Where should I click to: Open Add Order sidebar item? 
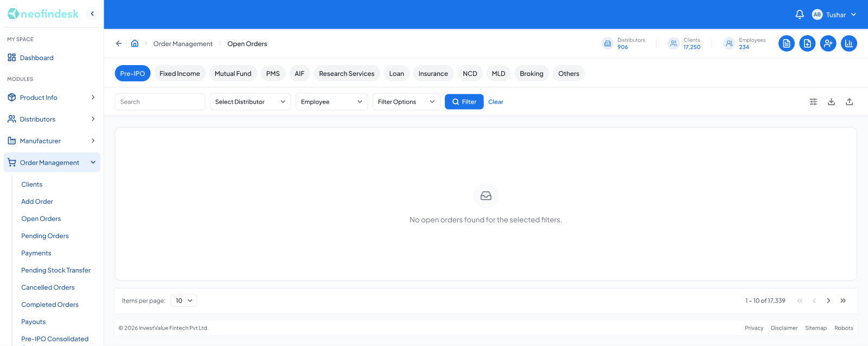click(x=37, y=202)
